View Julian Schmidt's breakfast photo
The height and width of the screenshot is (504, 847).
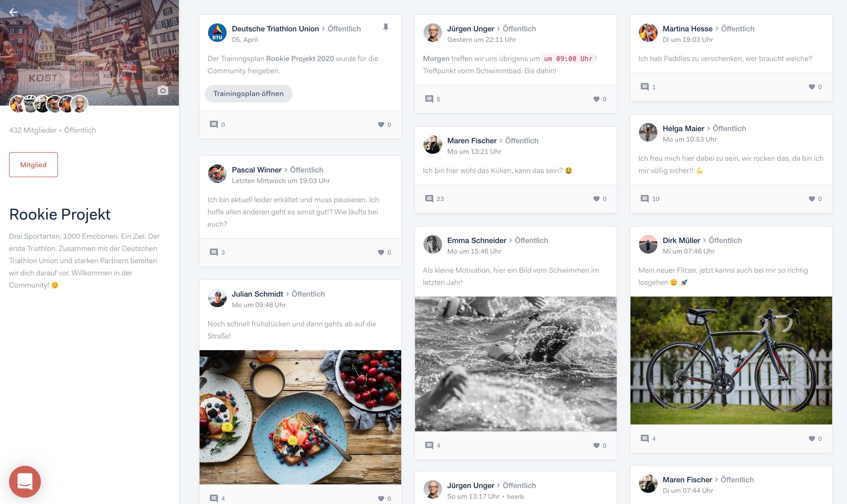click(x=300, y=418)
